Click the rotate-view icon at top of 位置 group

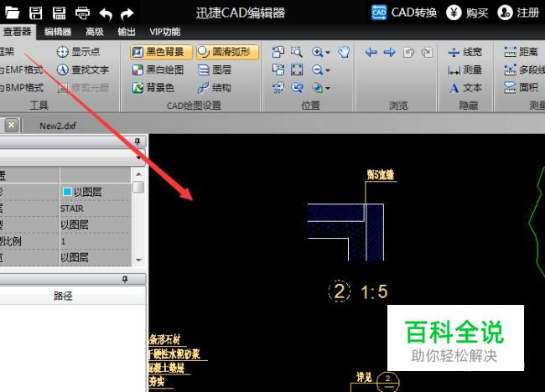point(278,52)
